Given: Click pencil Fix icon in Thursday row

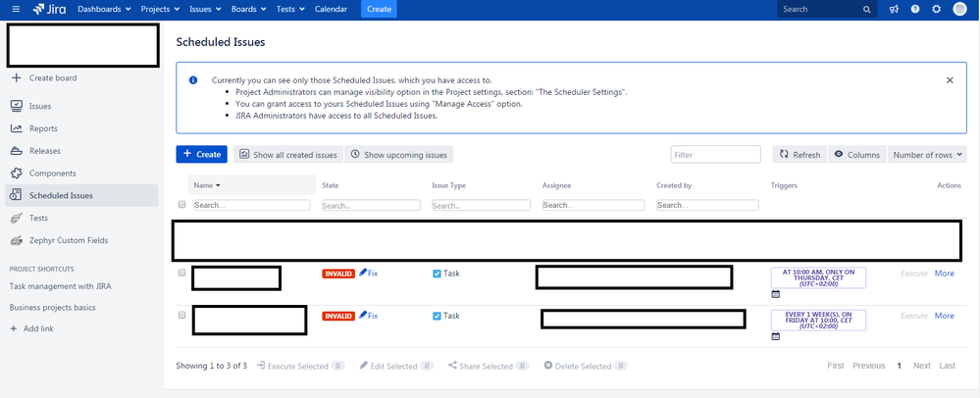Looking at the screenshot, I should [x=363, y=274].
